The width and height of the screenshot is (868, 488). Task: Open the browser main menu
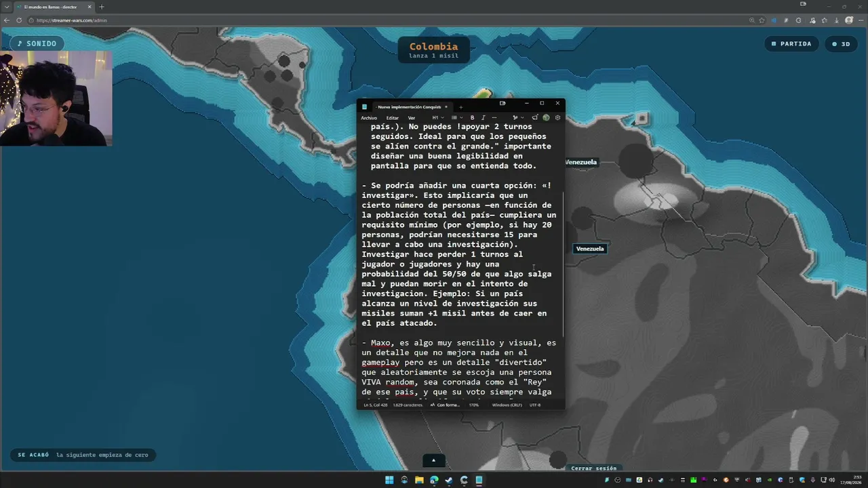pos(861,20)
